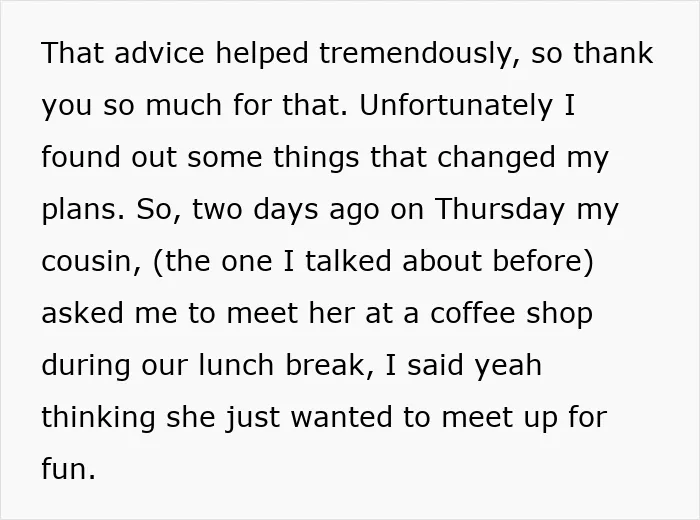The image size is (700, 520).
Task: Click the word "Thursday" in the text
Action: pos(500,209)
